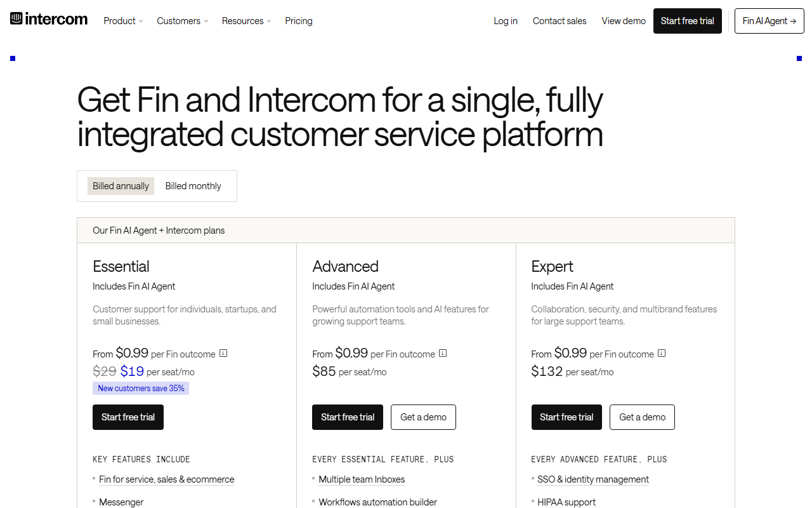Open info icon for Expert Fin outcome
The height and width of the screenshot is (508, 812).
pos(662,354)
